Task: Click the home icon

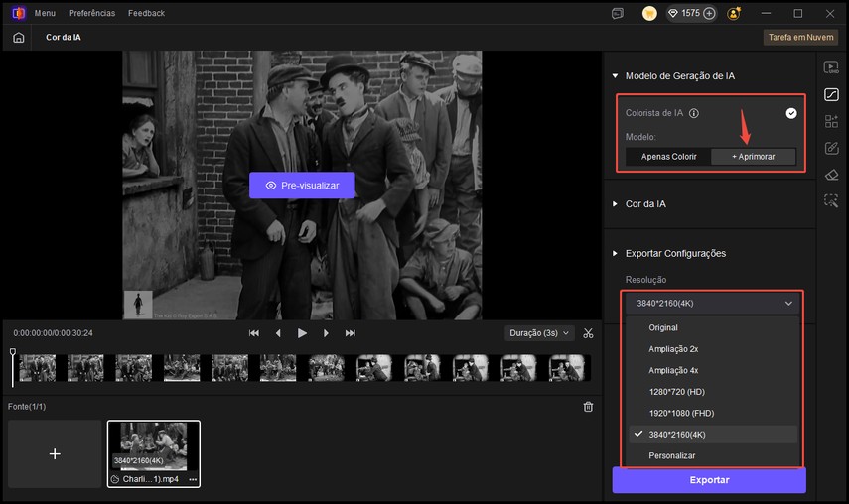Action: [x=18, y=37]
